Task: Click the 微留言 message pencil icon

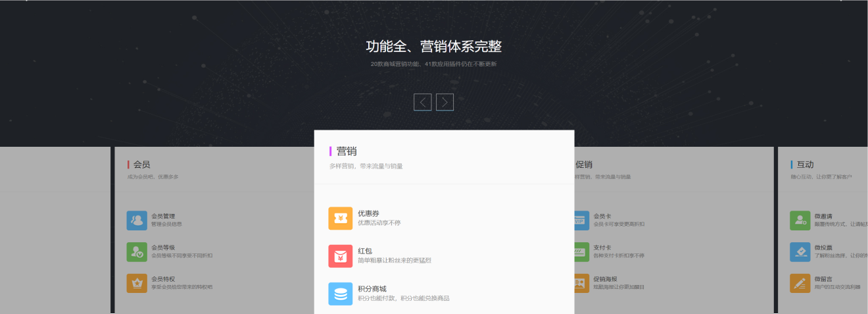Action: tap(800, 284)
